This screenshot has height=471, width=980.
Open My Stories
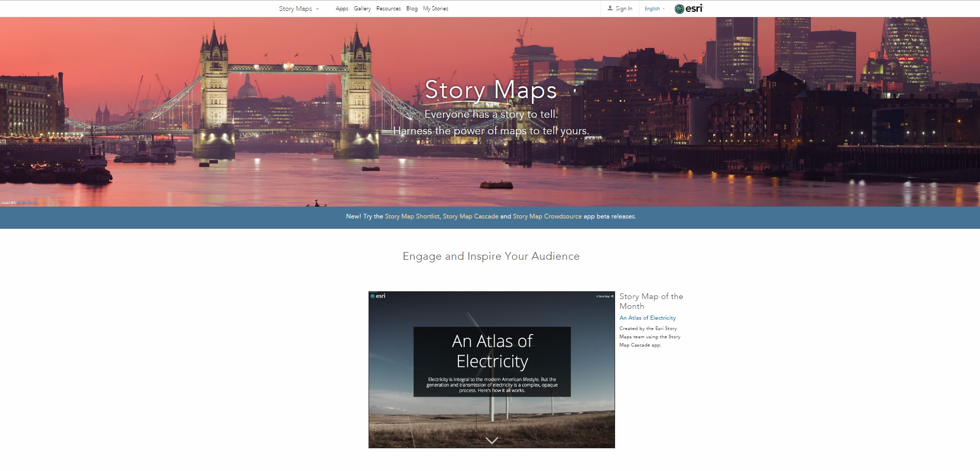(x=435, y=9)
